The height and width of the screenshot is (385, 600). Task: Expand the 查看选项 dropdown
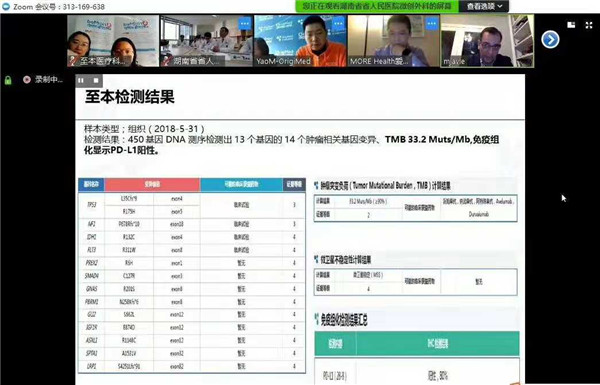pyautogui.click(x=484, y=7)
